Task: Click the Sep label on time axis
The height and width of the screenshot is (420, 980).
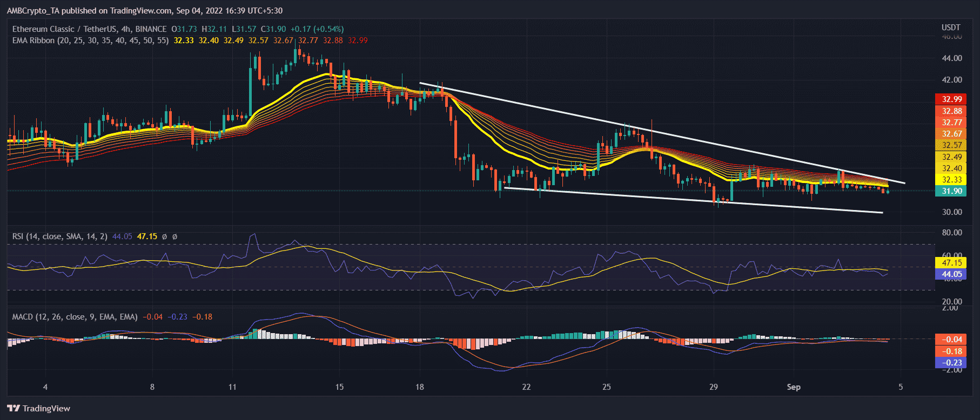Action: click(x=793, y=387)
